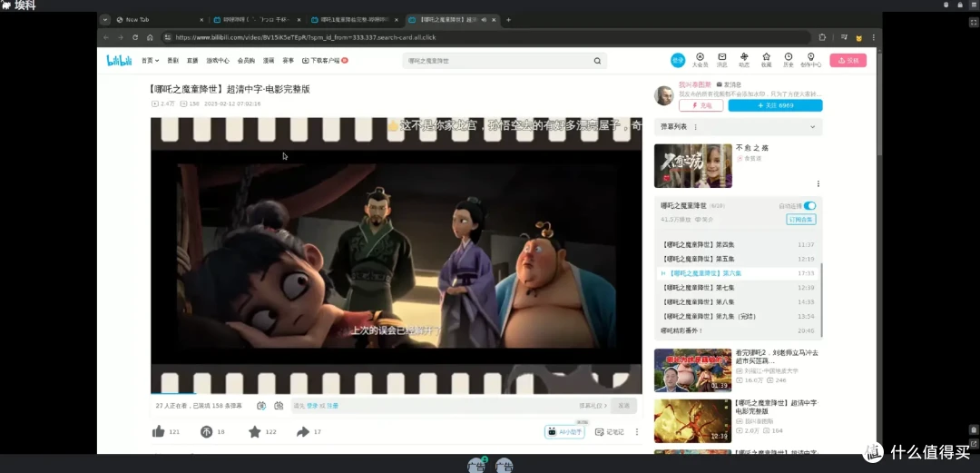Click the bilibili address bar URL
The image size is (980, 473).
pyautogui.click(x=306, y=37)
